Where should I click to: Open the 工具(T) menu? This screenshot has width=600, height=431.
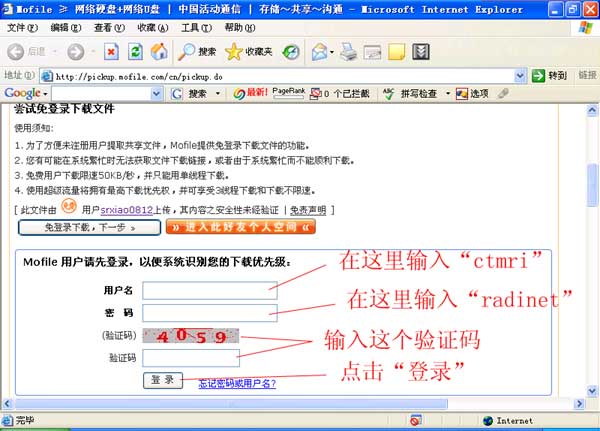click(x=196, y=28)
